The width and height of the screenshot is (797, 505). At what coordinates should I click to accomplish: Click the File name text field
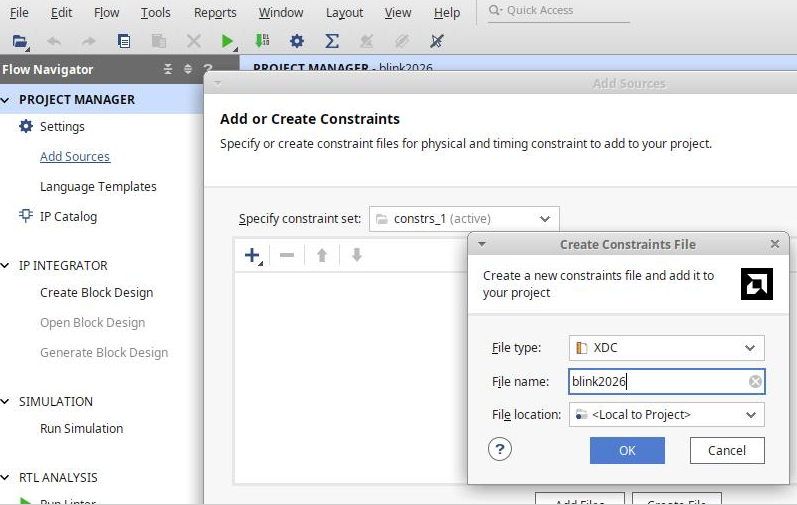(656, 381)
